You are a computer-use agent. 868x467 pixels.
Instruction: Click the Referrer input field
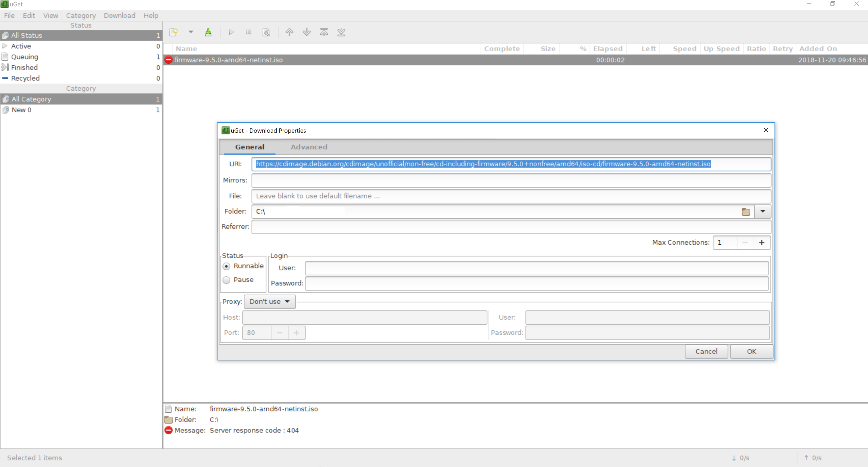pos(511,227)
